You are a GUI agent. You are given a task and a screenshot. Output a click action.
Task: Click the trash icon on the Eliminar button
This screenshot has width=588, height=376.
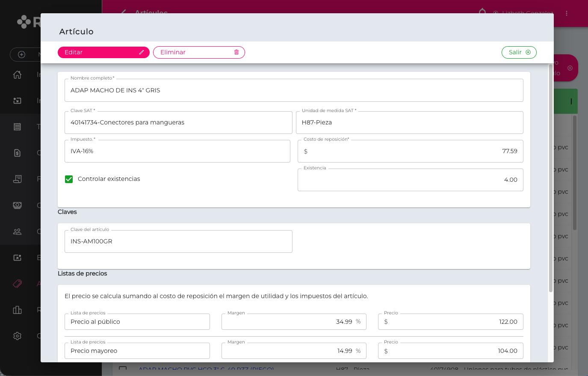pos(236,52)
